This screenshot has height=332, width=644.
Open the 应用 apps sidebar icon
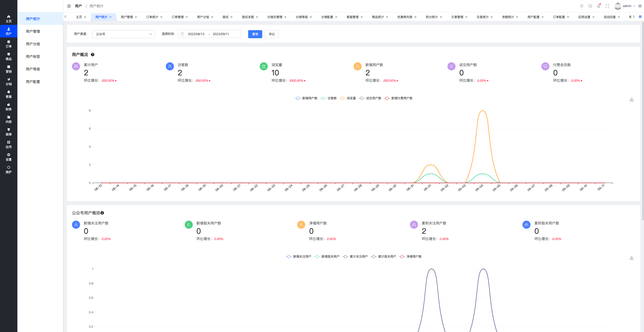click(9, 145)
